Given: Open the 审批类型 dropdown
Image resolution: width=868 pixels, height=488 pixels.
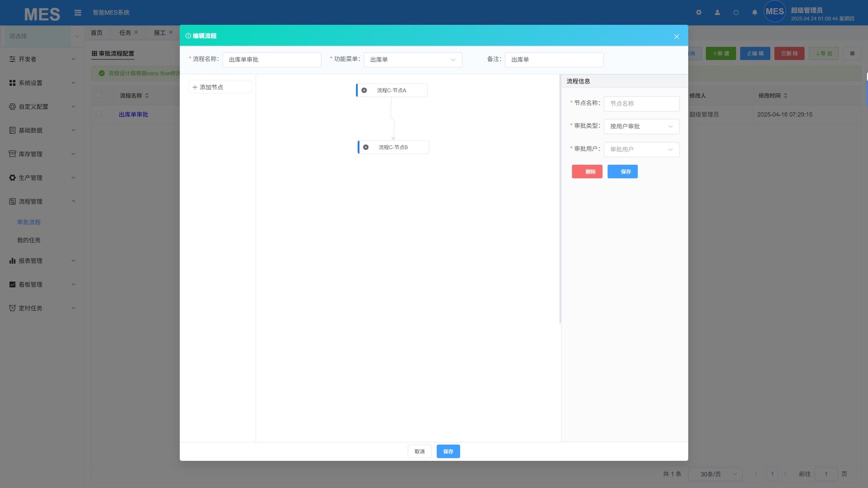Looking at the screenshot, I should (641, 127).
